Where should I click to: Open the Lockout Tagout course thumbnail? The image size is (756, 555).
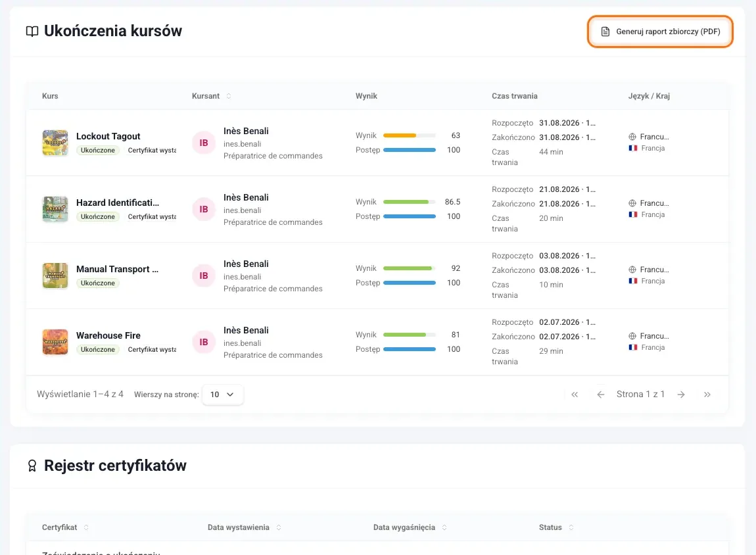[55, 143]
